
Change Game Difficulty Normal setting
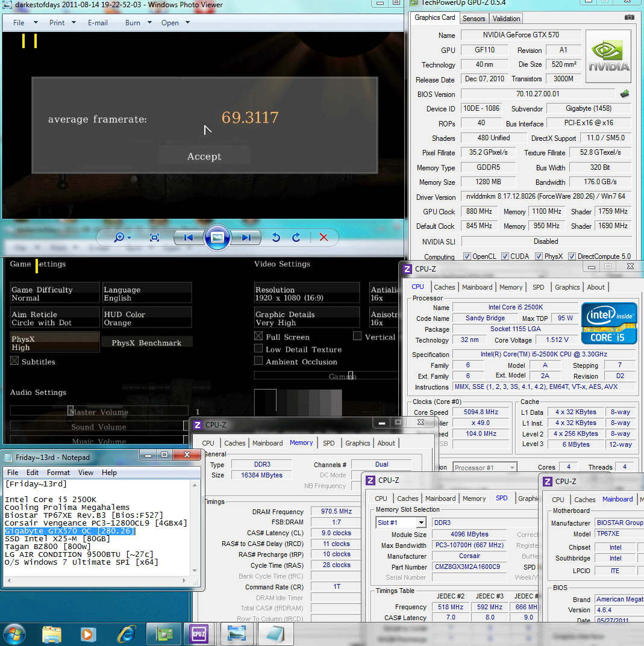[55, 293]
